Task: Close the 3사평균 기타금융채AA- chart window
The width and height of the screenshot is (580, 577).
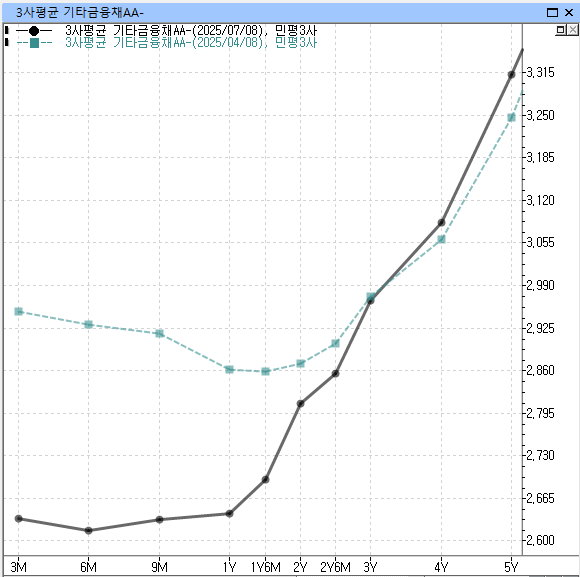Action: coord(569,13)
